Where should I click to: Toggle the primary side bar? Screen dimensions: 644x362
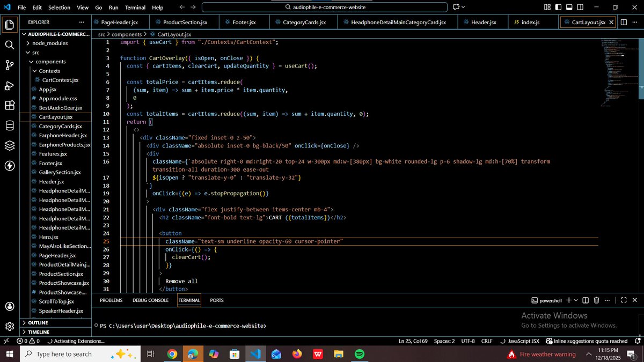tap(559, 7)
